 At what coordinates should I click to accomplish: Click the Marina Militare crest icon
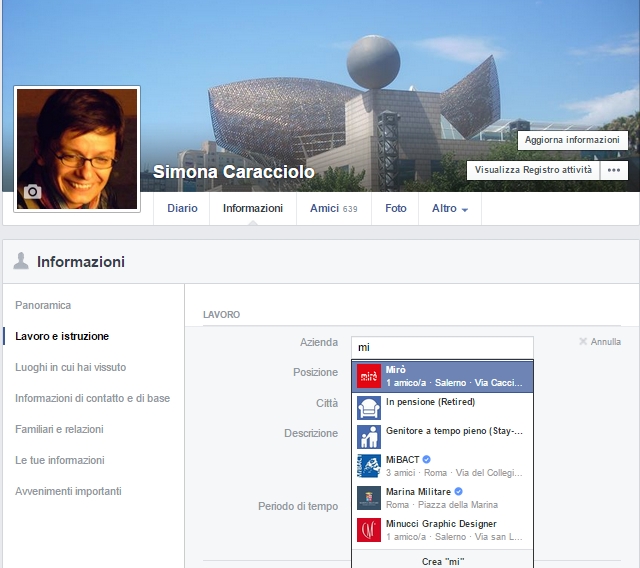click(369, 498)
